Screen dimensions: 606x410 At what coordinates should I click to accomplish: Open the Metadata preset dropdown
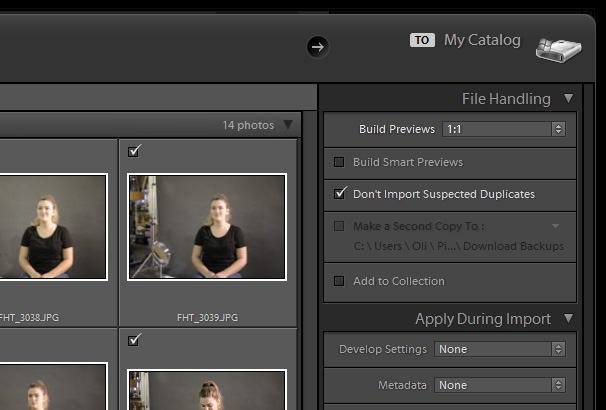(x=500, y=385)
